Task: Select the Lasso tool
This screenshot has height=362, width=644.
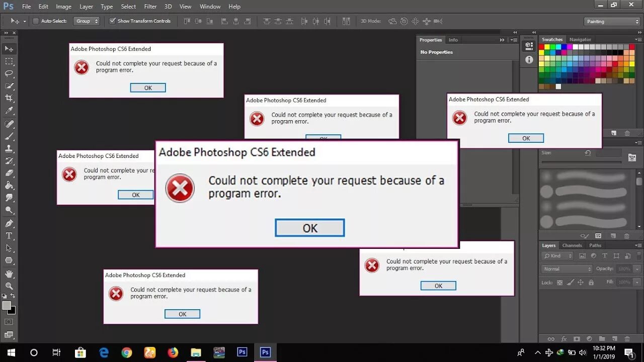Action: (x=9, y=74)
